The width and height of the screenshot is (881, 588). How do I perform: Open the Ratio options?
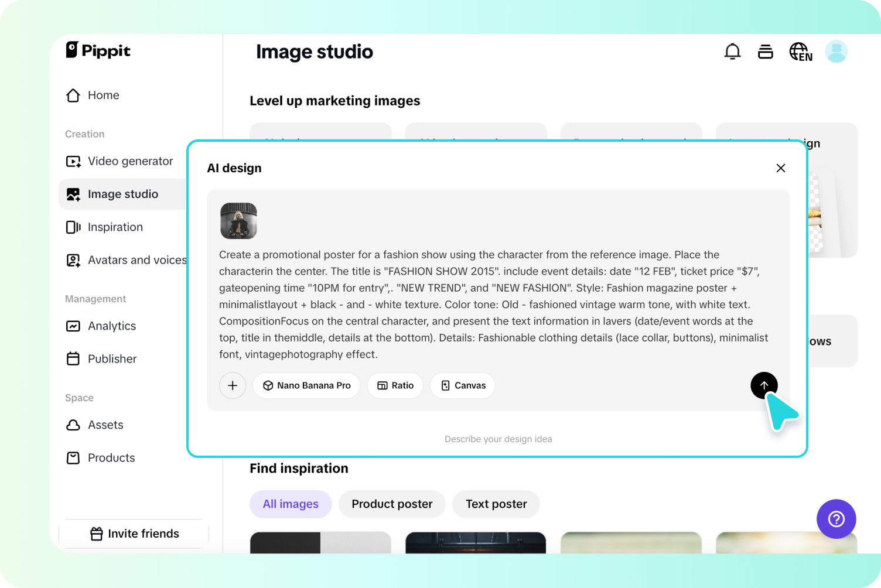tap(395, 385)
